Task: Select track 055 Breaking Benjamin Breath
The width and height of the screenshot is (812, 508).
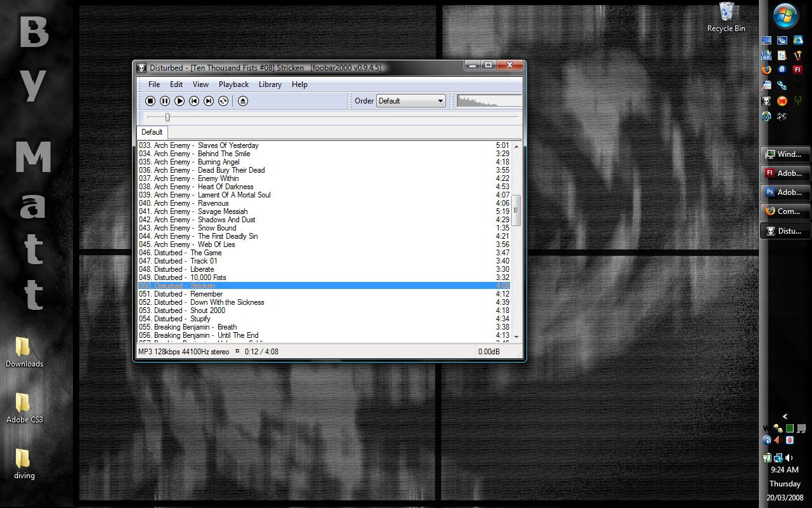Action: (x=324, y=327)
